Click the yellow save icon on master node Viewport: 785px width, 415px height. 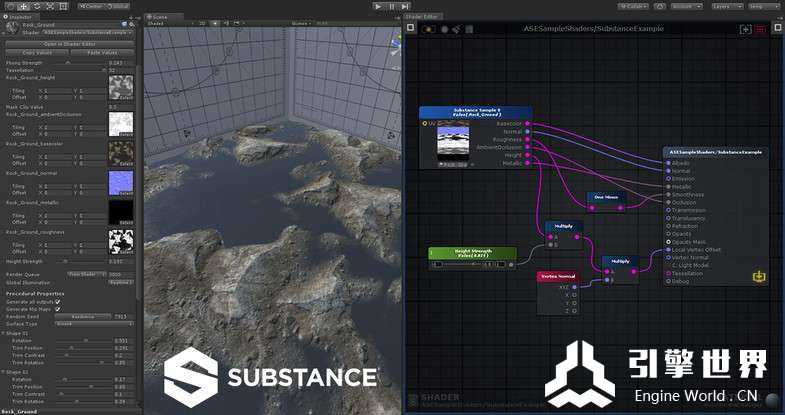click(759, 276)
